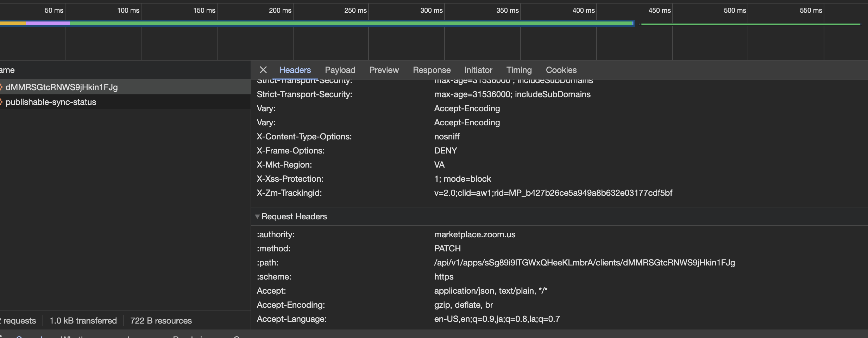Click the Name column header
Screen dimensions: 868x338
point(7,70)
